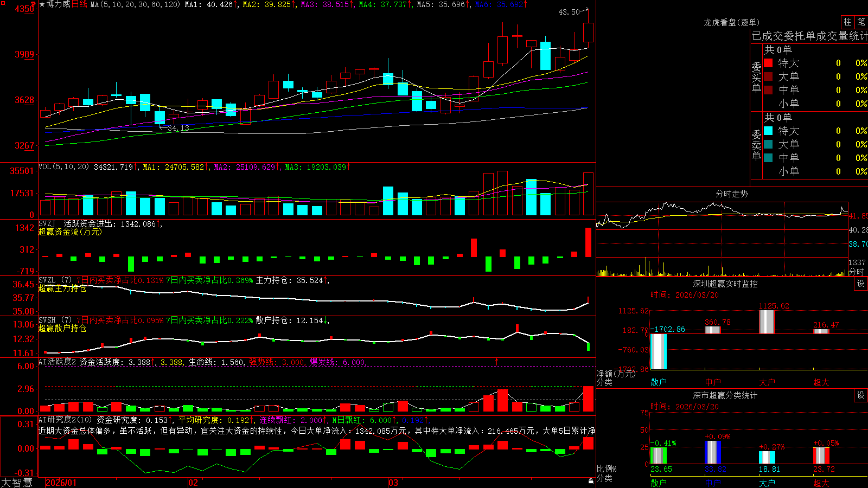Select the AI活跃度2 indicator title
Screen dimensions: 868x488
click(x=58, y=362)
